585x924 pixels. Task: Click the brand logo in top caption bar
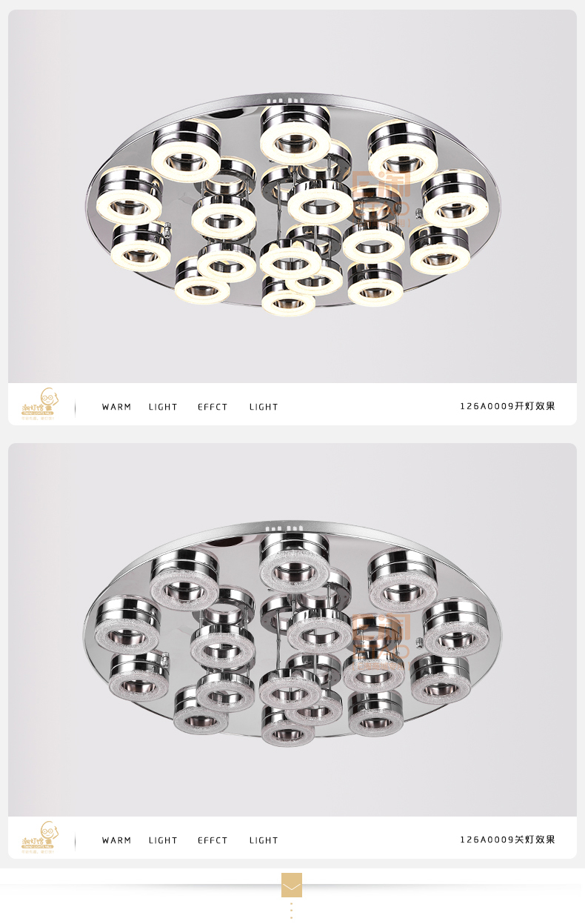tap(41, 403)
